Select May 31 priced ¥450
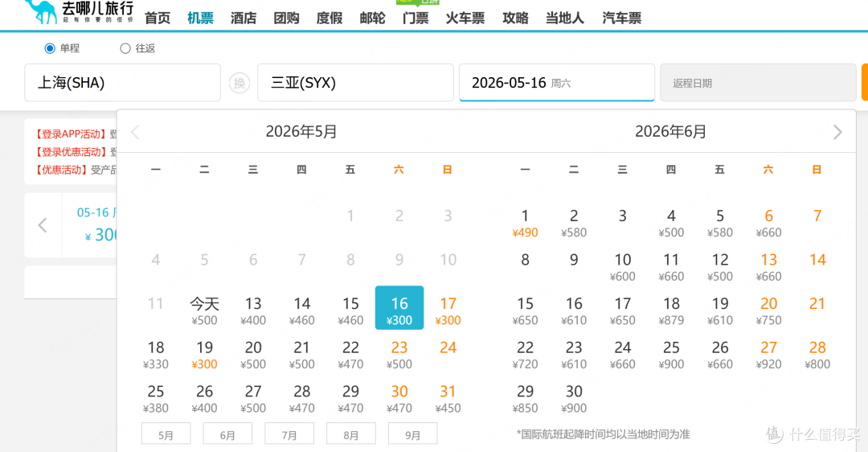This screenshot has height=452, width=868. click(x=448, y=399)
